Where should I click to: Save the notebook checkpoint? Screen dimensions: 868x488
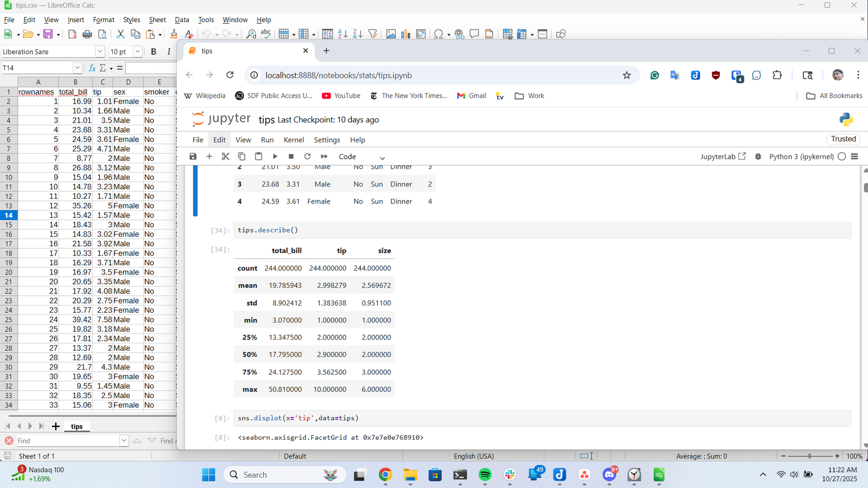click(193, 156)
